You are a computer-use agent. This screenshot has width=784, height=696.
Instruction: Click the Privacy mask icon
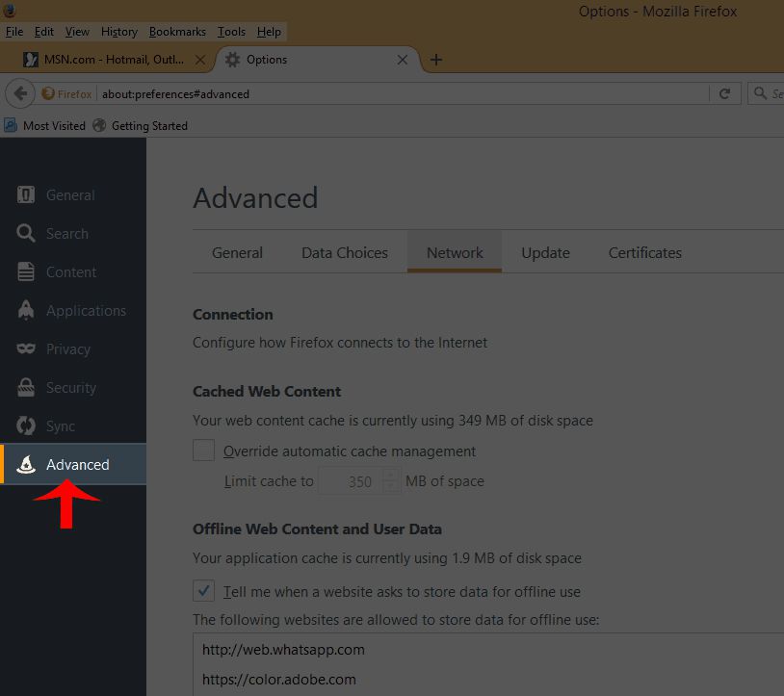coord(27,349)
